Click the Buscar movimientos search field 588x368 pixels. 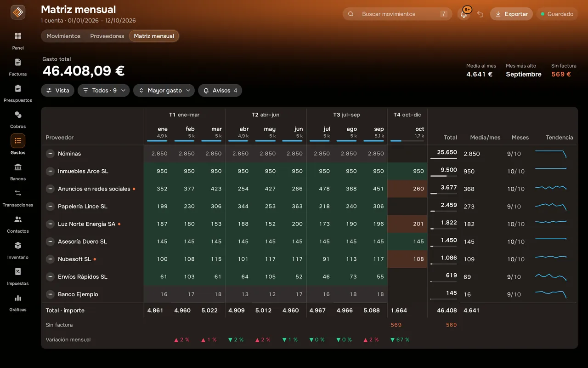[397, 14]
